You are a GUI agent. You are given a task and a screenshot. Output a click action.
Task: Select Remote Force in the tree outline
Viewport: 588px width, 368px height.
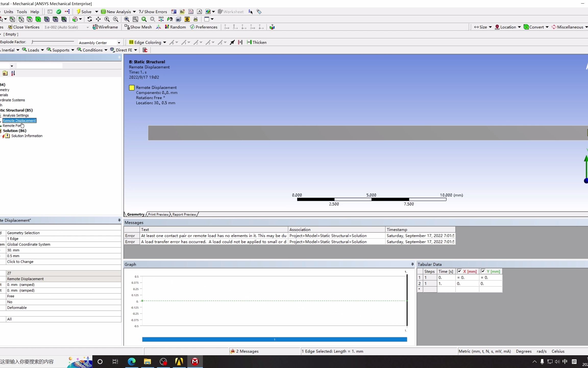tap(12, 125)
